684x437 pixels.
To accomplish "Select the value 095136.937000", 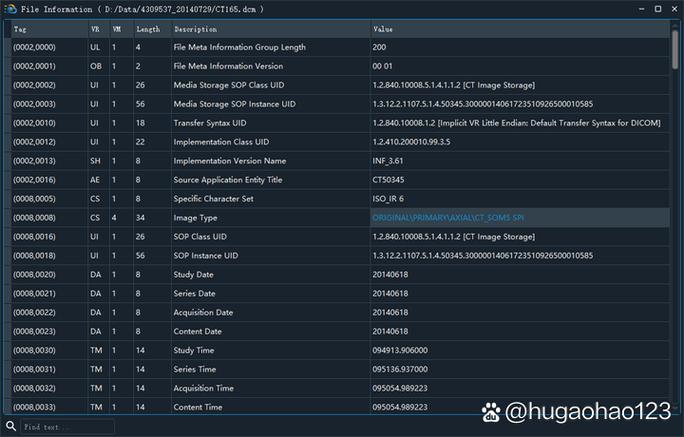I will point(400,369).
